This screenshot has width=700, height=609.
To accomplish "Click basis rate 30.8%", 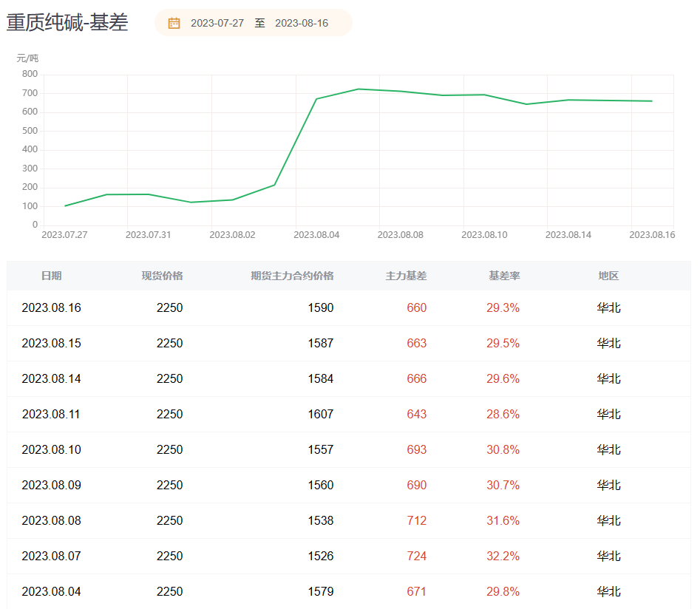I will [x=503, y=449].
